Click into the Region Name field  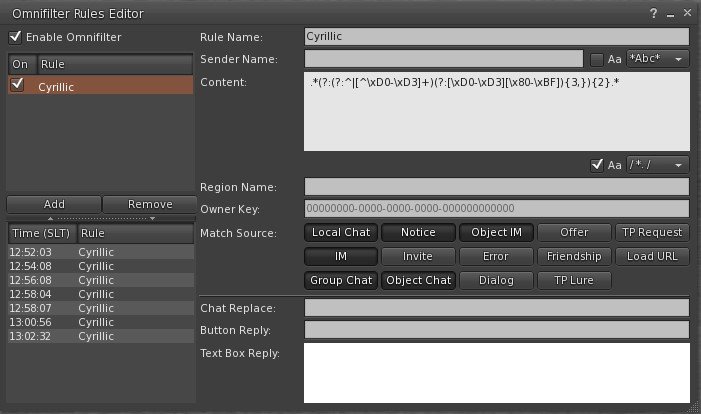point(497,187)
